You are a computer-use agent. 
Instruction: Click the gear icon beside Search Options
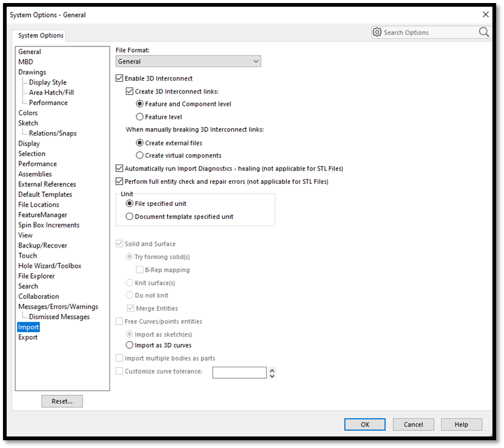pos(378,32)
